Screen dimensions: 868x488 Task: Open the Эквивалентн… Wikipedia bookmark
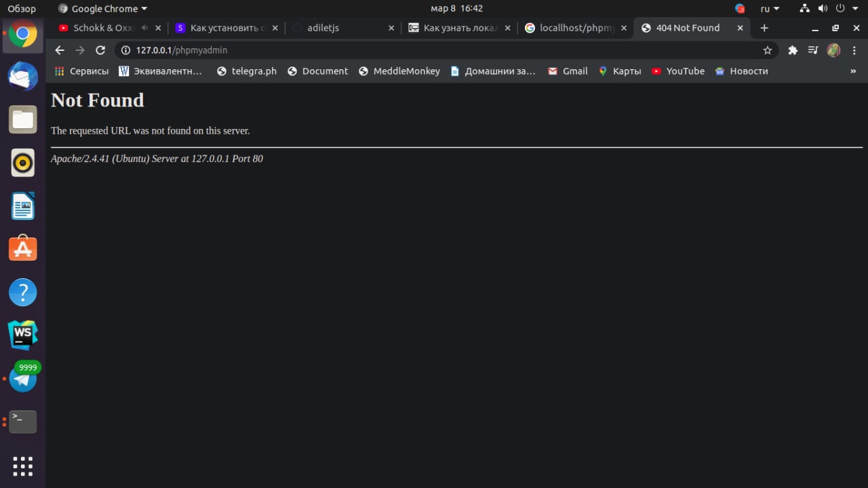[x=161, y=71]
